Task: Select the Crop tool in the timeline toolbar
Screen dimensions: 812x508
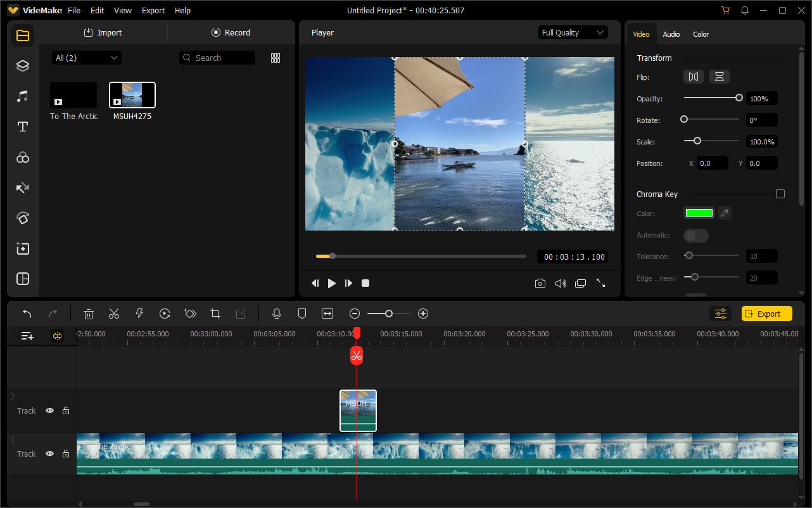Action: point(215,313)
